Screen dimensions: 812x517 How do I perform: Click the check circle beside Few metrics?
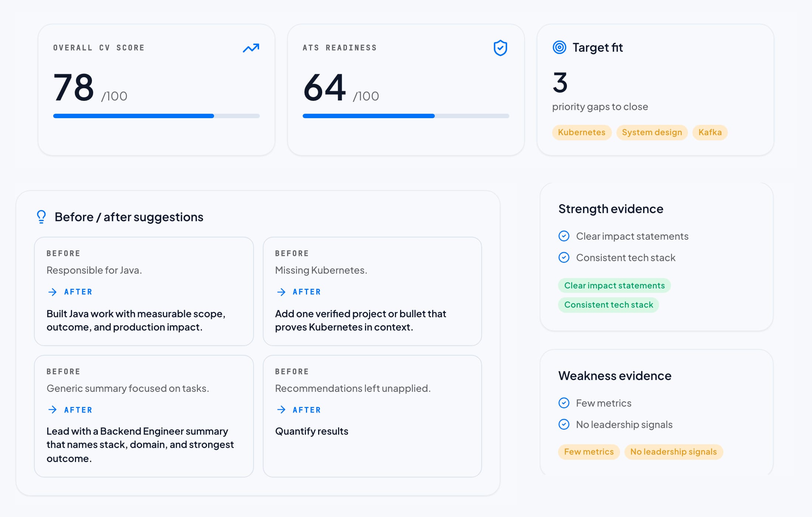[564, 403]
